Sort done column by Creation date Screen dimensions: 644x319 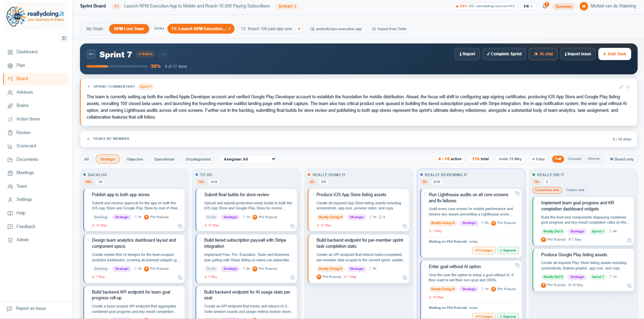(x=575, y=190)
